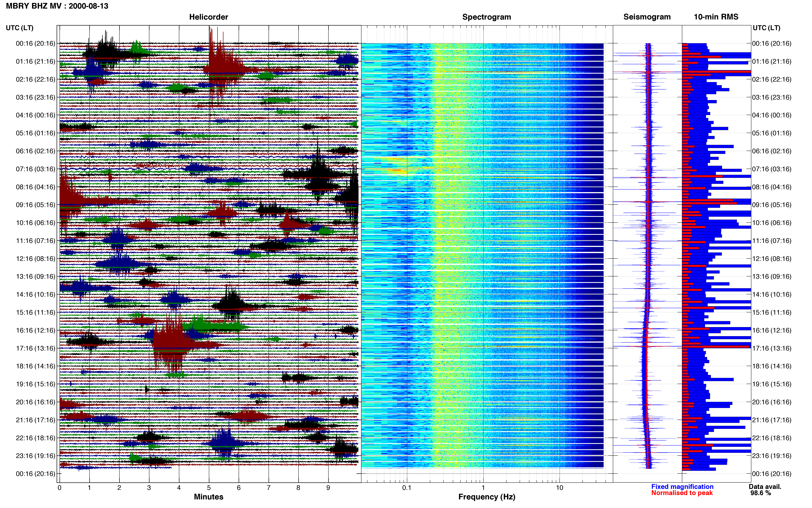812x508 pixels.
Task: Click the left '09:16 (05:16)' time label
Action: 36,205
